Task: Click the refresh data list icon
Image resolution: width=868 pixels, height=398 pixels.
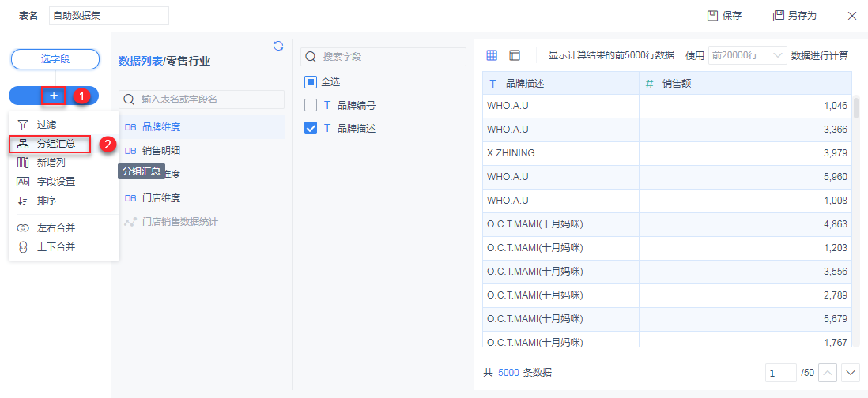Action: tap(277, 46)
